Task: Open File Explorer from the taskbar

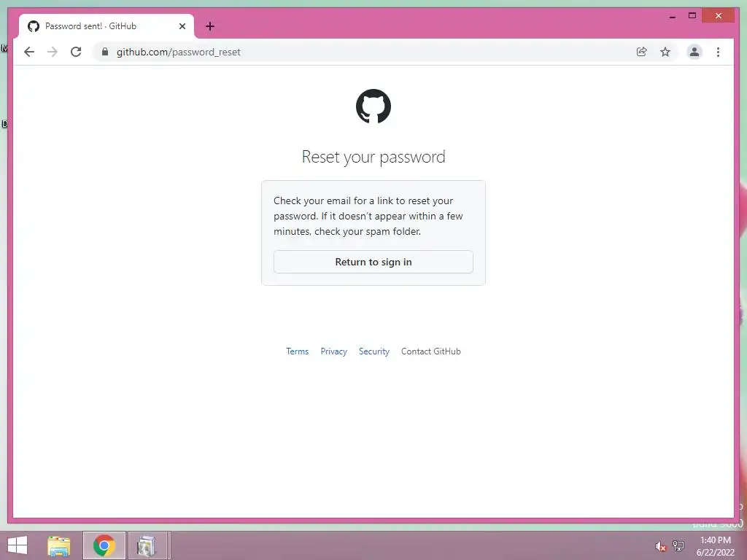Action: (x=59, y=545)
